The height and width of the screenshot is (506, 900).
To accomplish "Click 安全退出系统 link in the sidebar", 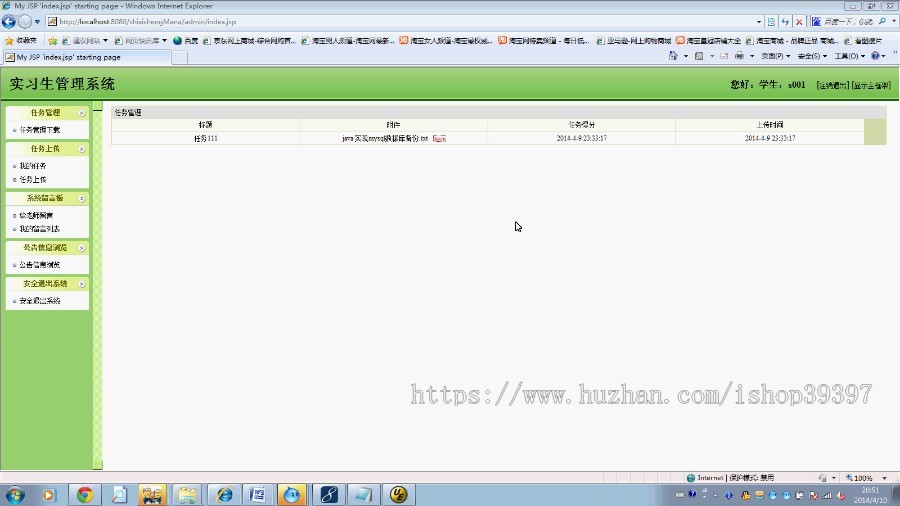I will [40, 301].
